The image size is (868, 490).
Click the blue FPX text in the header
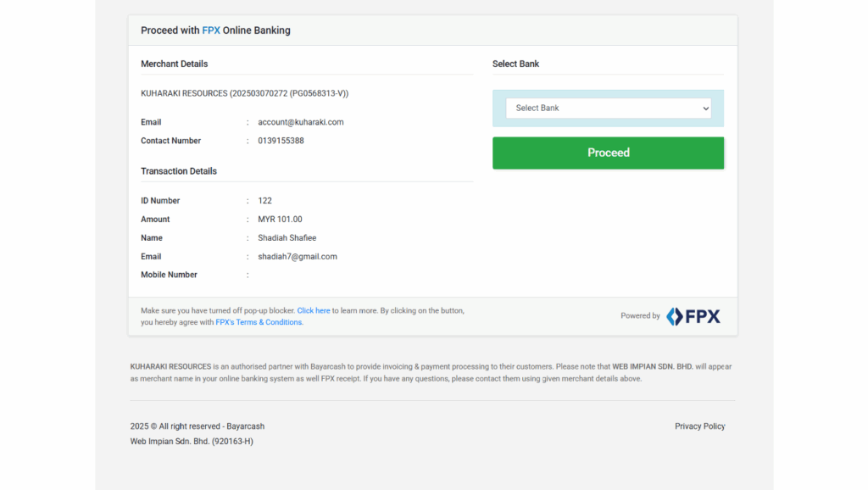(211, 31)
